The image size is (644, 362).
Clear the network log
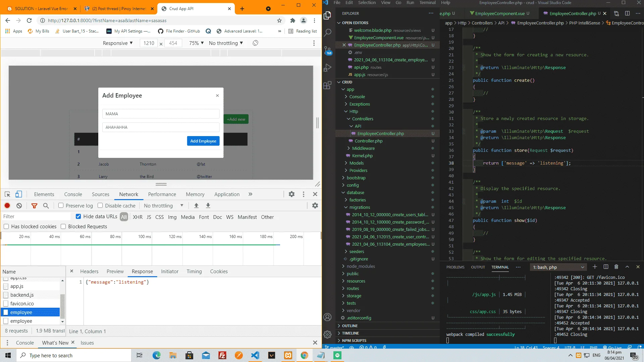coord(19,205)
